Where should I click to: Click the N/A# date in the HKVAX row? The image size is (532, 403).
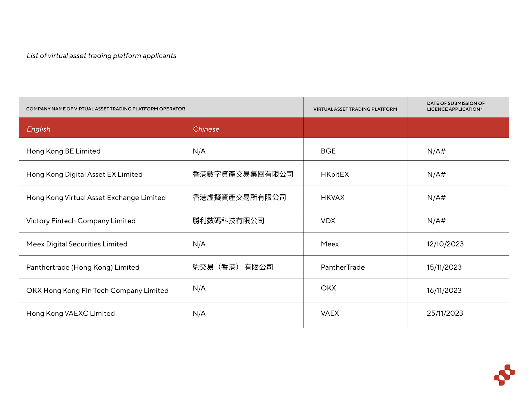[436, 198]
